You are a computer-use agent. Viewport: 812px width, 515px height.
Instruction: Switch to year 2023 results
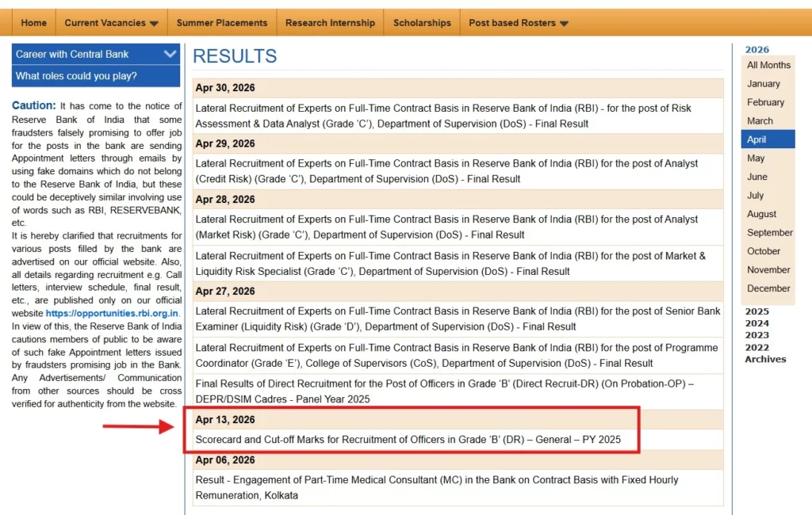click(756, 335)
